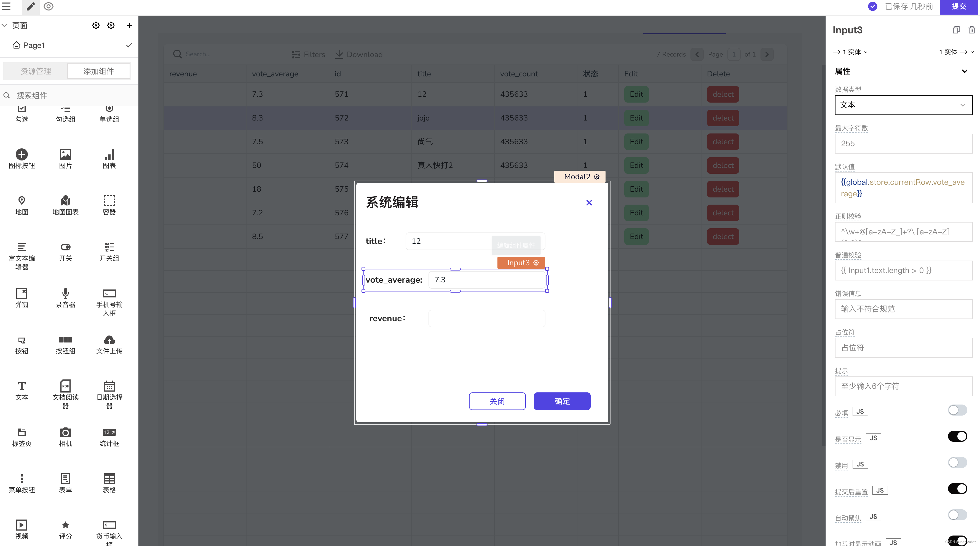Click the copy icon for Input3

click(x=956, y=30)
